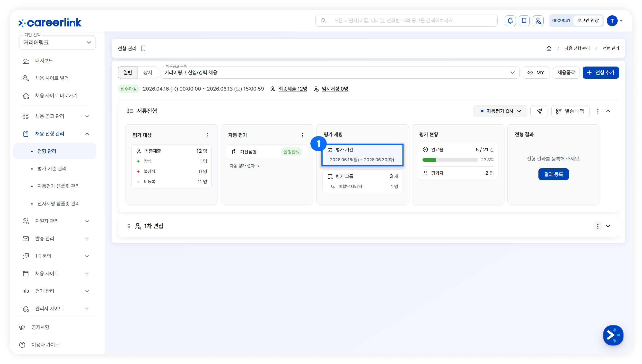Click the 발송 내역 button
Screen dimensions: 642x364
pos(570,111)
